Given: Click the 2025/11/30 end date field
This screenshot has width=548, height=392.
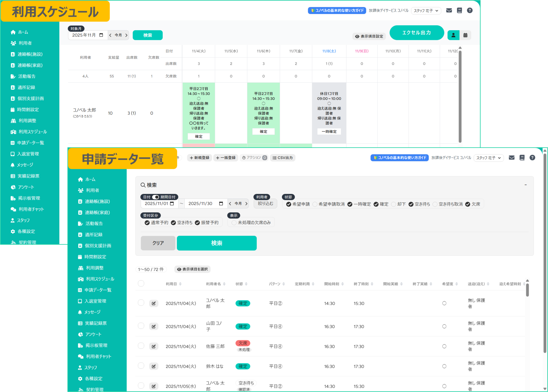Looking at the screenshot, I should (201, 203).
